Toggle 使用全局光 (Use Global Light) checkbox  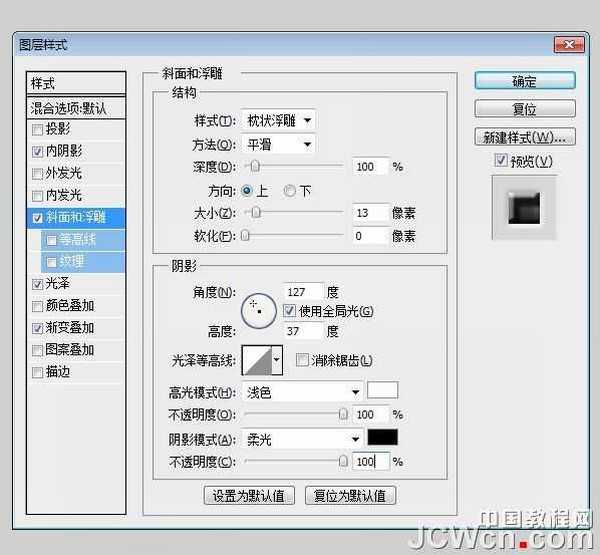click(290, 311)
